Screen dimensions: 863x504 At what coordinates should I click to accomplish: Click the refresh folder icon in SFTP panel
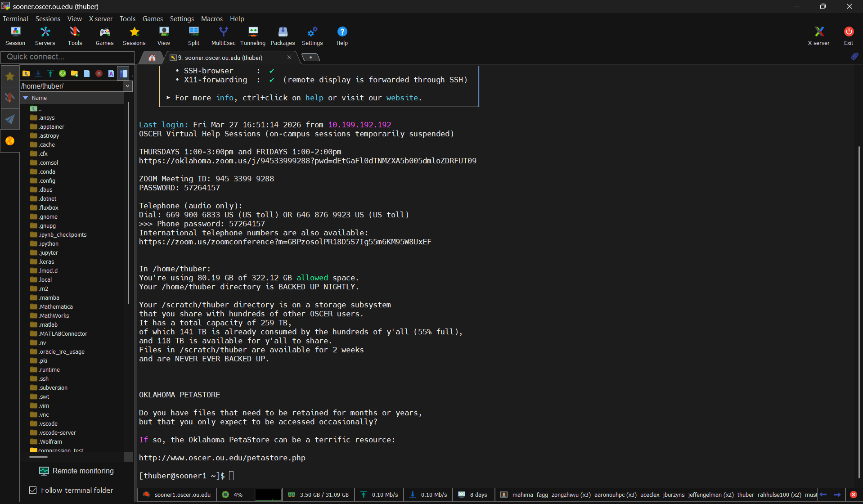click(x=63, y=73)
